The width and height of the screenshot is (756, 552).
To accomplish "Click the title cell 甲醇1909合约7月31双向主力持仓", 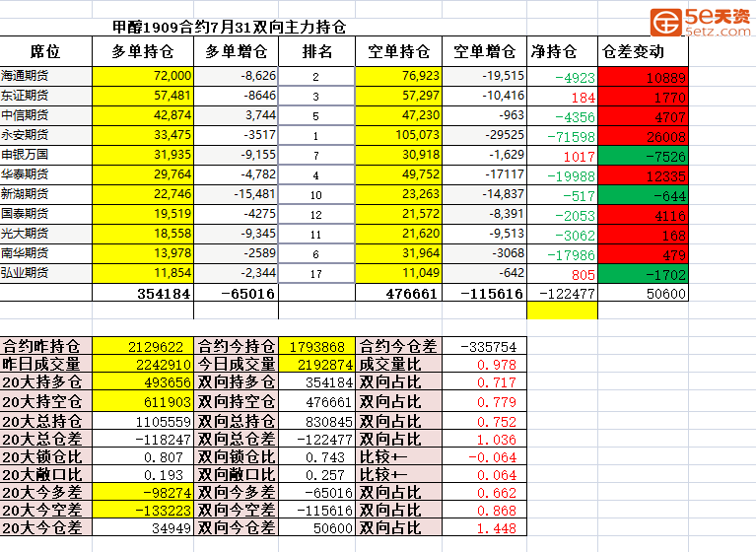I will 229,27.
